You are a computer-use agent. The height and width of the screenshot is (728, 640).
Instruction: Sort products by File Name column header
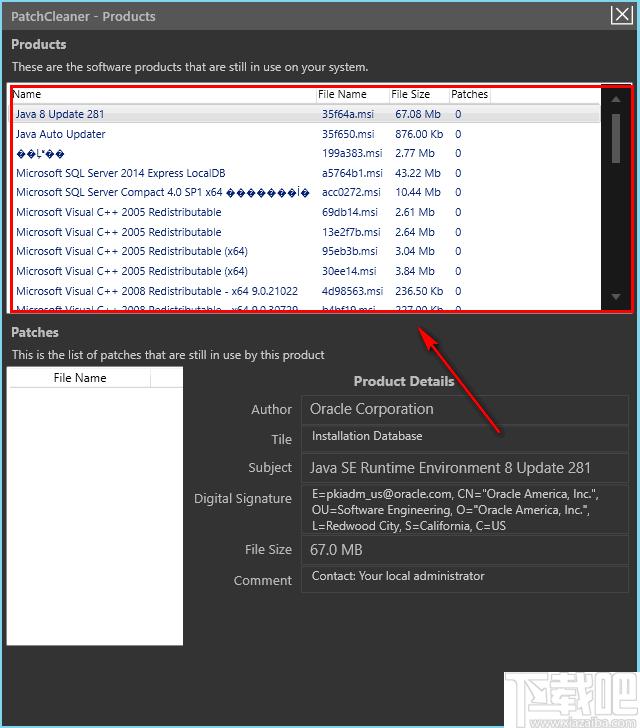click(x=353, y=94)
